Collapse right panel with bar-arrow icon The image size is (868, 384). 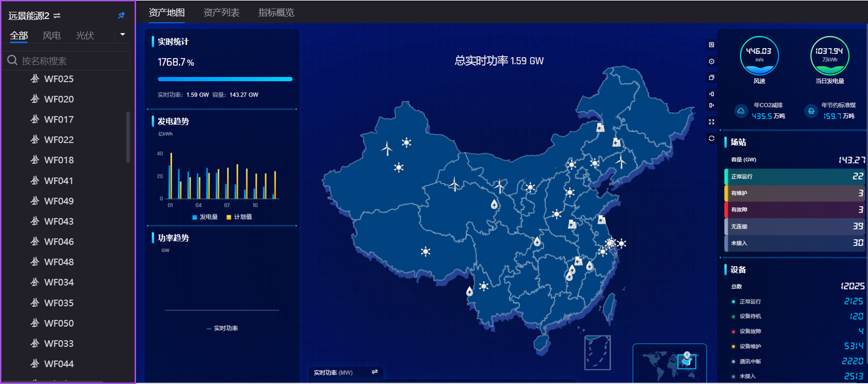coord(711,105)
